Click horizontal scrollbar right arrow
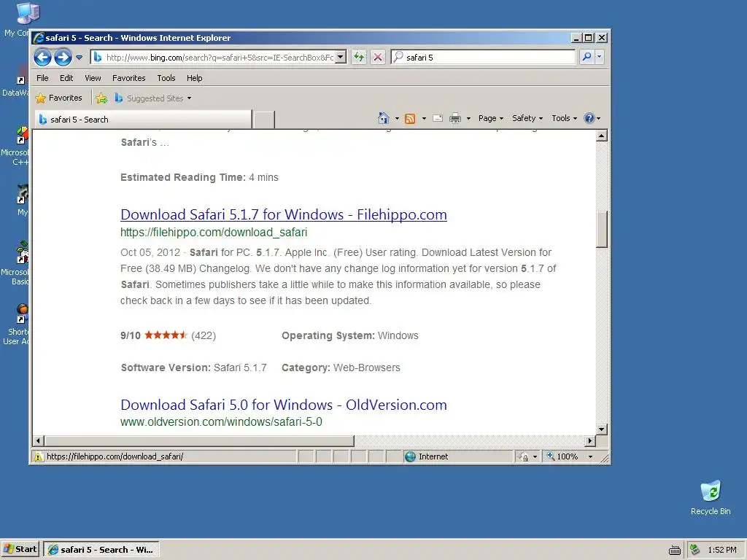 (590, 441)
